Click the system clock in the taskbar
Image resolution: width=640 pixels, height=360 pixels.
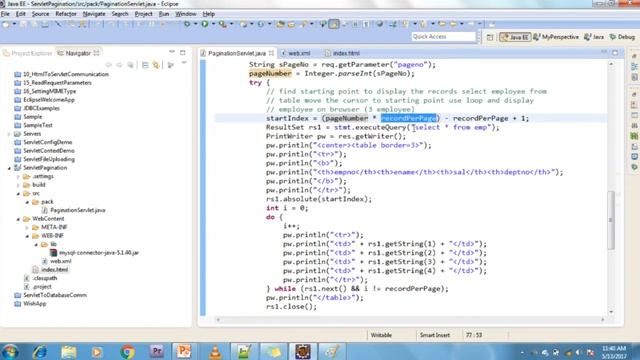pos(614,352)
